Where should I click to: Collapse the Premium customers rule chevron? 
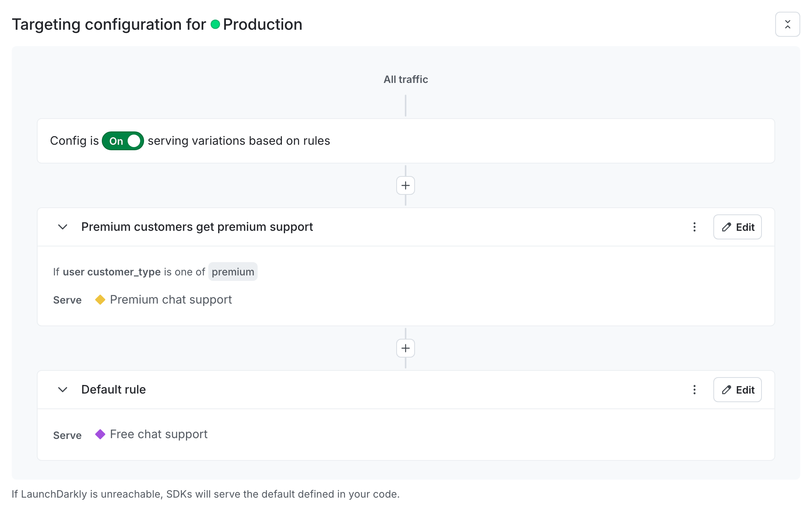coord(63,227)
